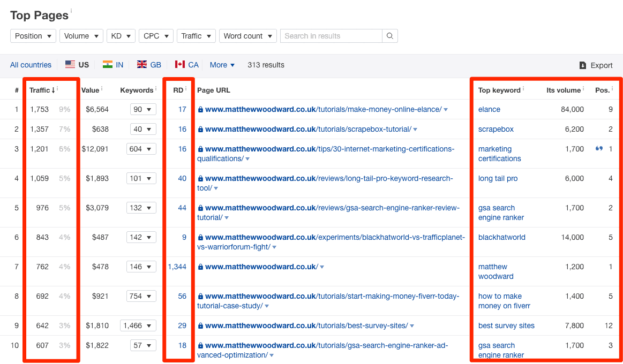Image resolution: width=623 pixels, height=364 pixels.
Task: Open the 30-internet-marketing-certifications page URL
Action: (x=326, y=154)
